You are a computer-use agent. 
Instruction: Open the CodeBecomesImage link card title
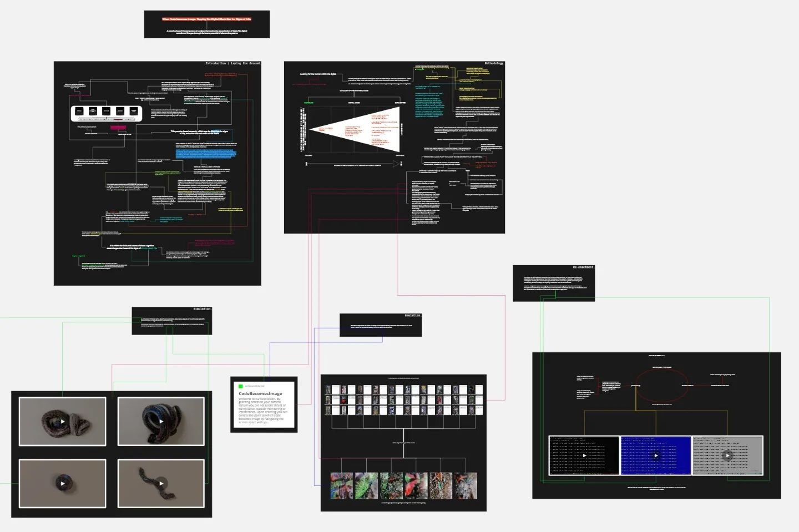(260, 393)
